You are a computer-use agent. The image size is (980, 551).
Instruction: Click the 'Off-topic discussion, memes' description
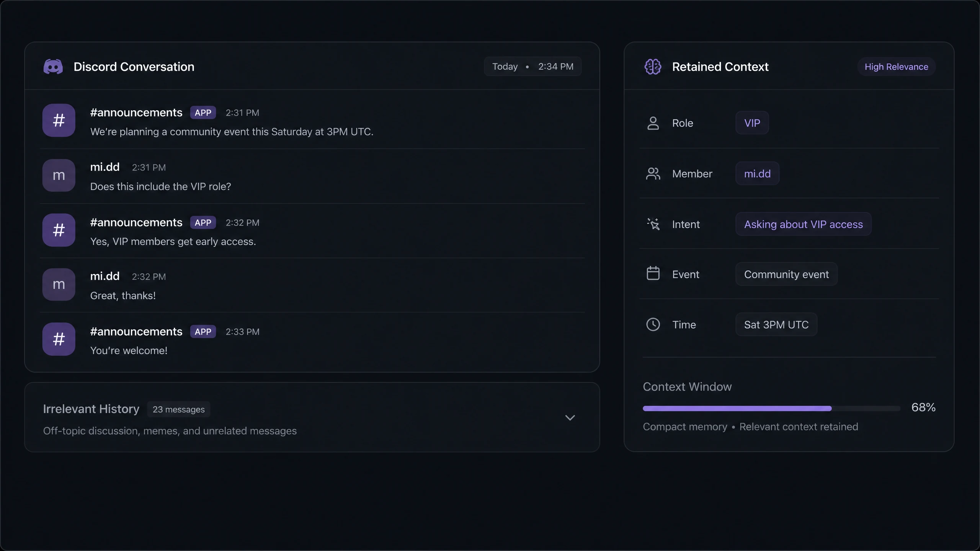pos(170,431)
